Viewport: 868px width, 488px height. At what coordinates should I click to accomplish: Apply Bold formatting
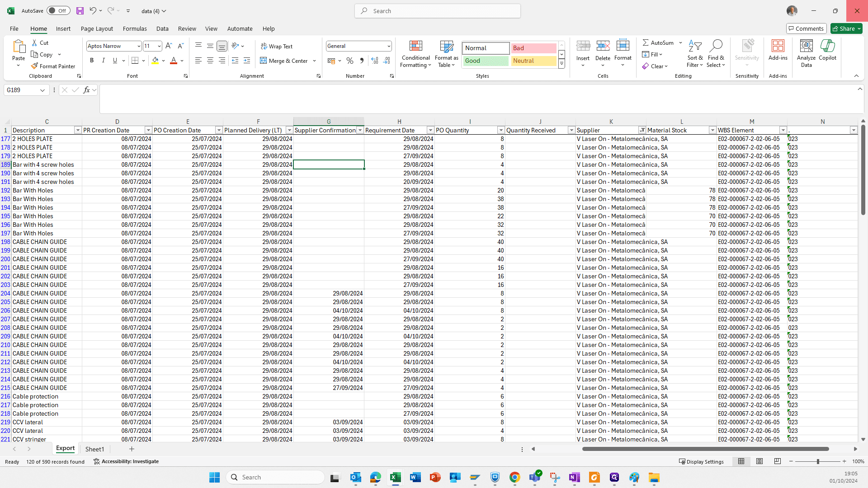click(x=92, y=61)
